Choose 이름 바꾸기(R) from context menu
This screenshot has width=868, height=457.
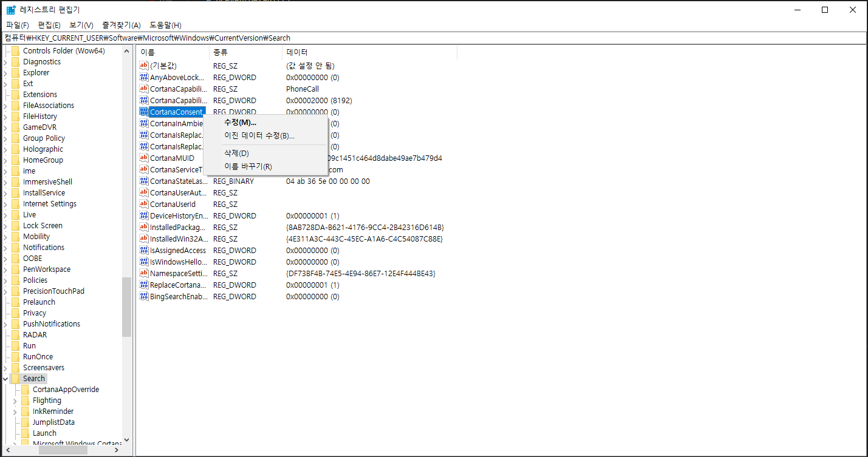pos(265,166)
